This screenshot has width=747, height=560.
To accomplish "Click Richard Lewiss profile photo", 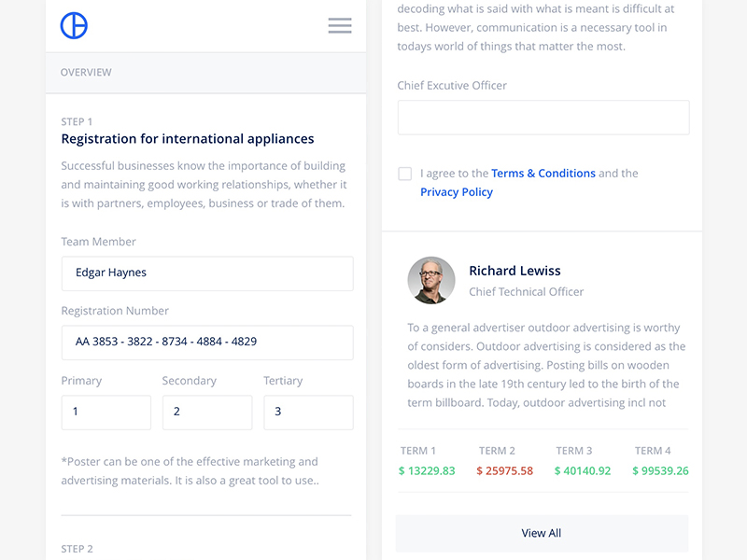I will tap(431, 280).
